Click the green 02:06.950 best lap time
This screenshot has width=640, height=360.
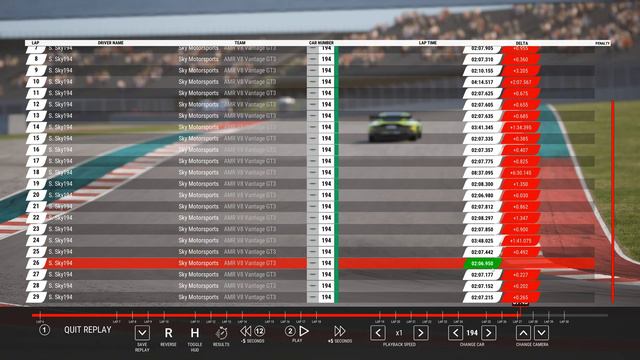[482, 263]
